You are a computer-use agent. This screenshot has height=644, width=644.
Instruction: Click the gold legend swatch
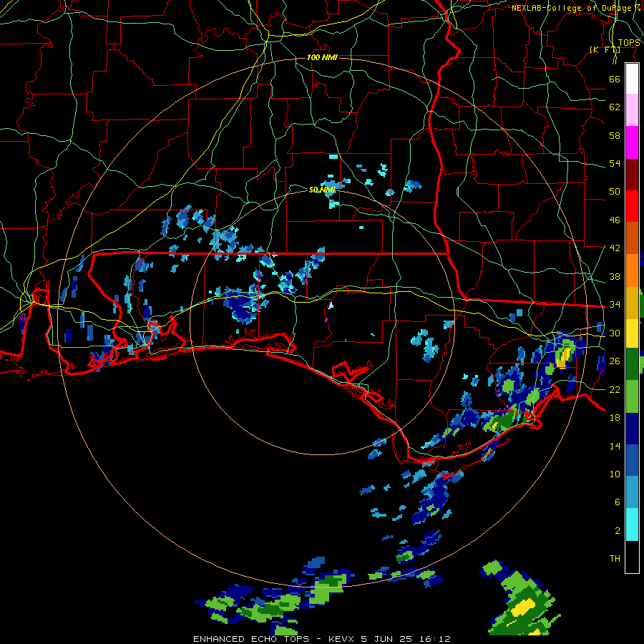pos(632,303)
